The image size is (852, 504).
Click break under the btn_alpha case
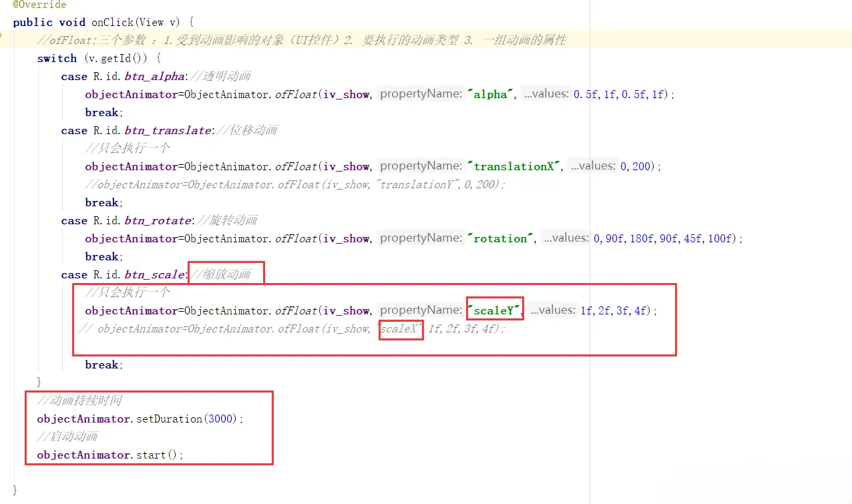tap(102, 113)
